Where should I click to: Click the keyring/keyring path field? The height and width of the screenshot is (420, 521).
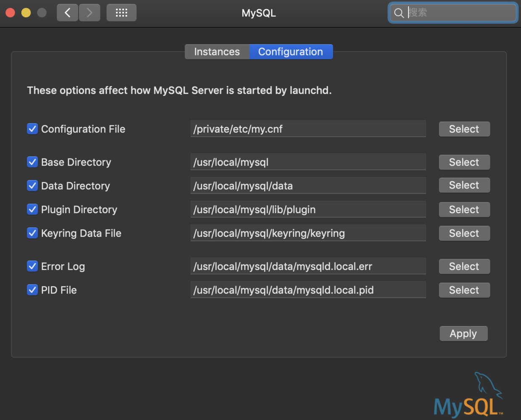click(x=308, y=233)
